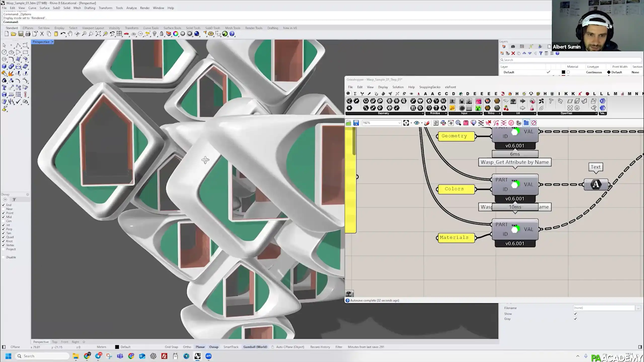The height and width of the screenshot is (362, 644).
Task: Click the New Layer icon in the Layers panel
Action: coord(502,53)
